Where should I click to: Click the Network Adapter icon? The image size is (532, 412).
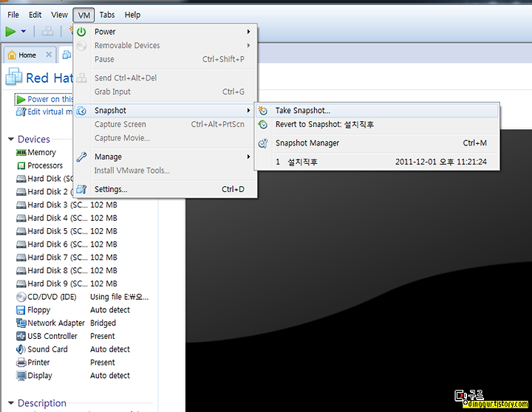21,323
